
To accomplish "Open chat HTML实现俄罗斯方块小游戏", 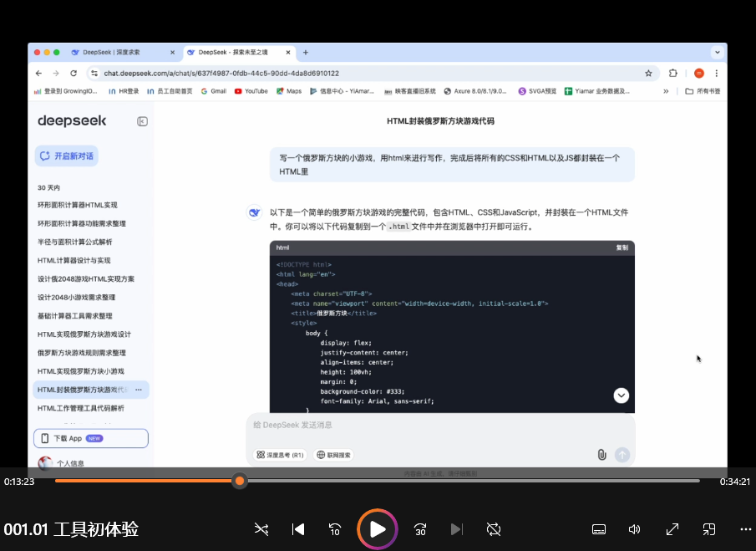I will (81, 371).
